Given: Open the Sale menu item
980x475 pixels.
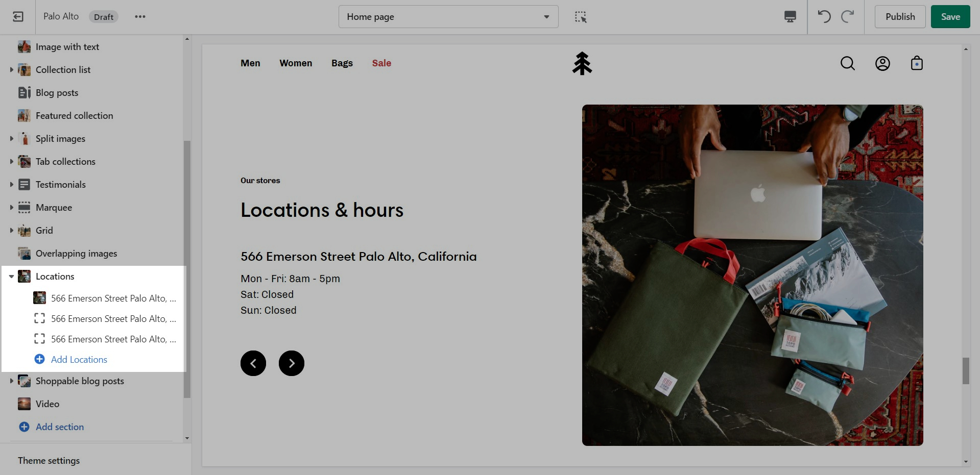Looking at the screenshot, I should coord(381,63).
